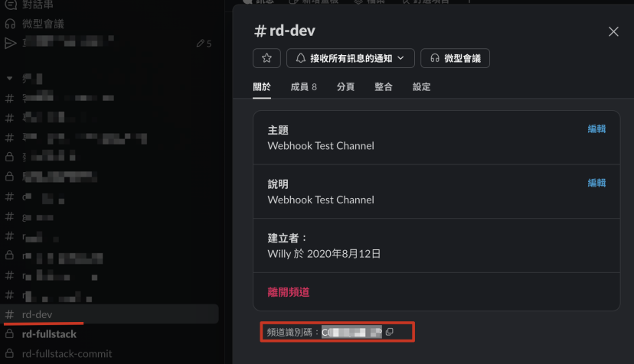Edit the 主題 topic field
This screenshot has height=364, width=634.
tap(596, 129)
